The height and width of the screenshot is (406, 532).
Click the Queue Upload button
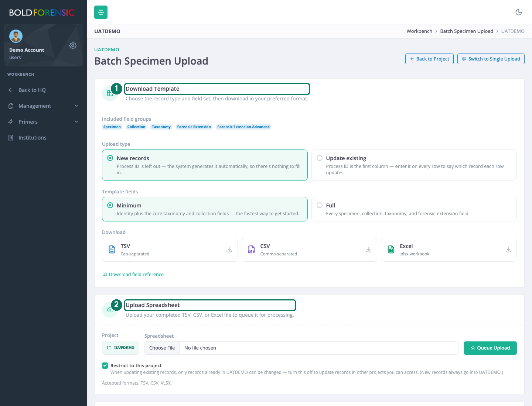pos(490,348)
